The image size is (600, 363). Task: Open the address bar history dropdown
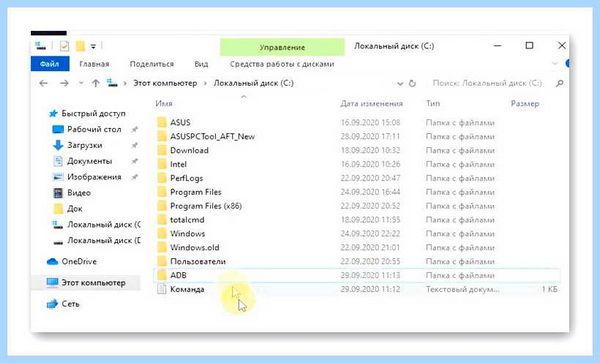click(400, 83)
